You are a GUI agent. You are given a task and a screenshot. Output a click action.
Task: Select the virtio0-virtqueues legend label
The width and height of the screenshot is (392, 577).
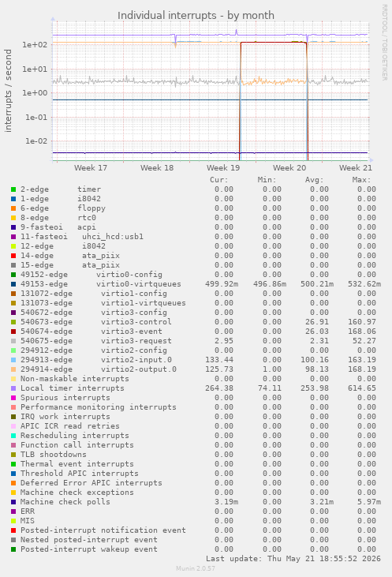click(139, 284)
